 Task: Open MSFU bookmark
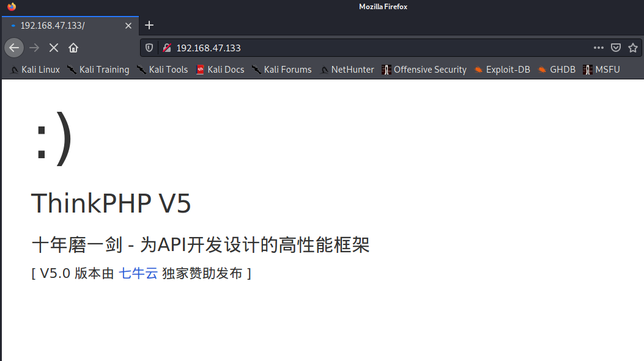click(601, 70)
